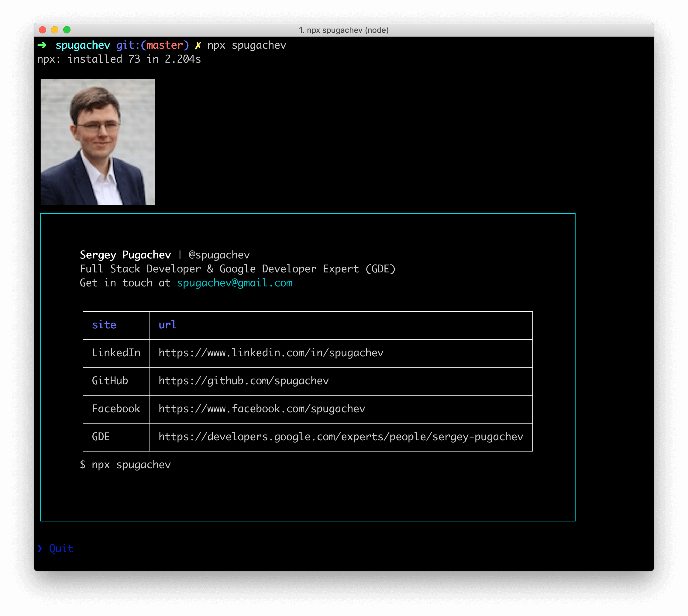Click the yellow minimize window button
The image size is (688, 616).
click(x=55, y=30)
